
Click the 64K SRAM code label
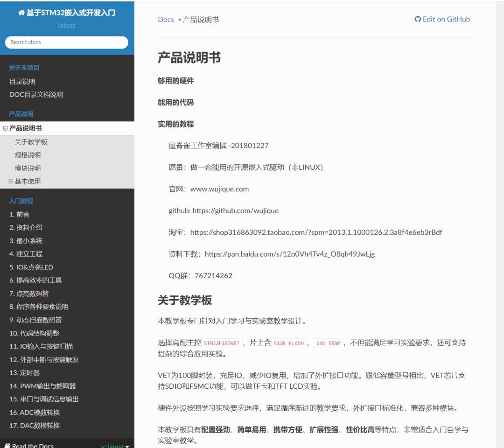(x=328, y=343)
